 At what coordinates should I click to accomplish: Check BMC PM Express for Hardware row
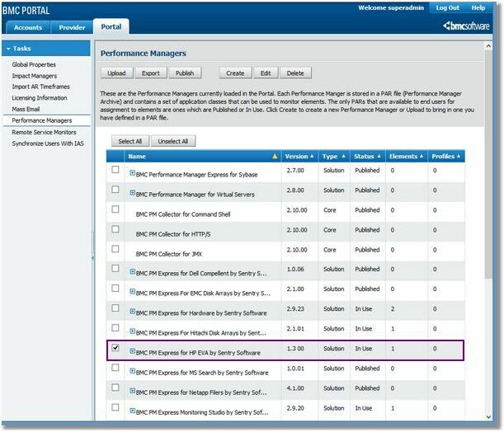(x=115, y=308)
